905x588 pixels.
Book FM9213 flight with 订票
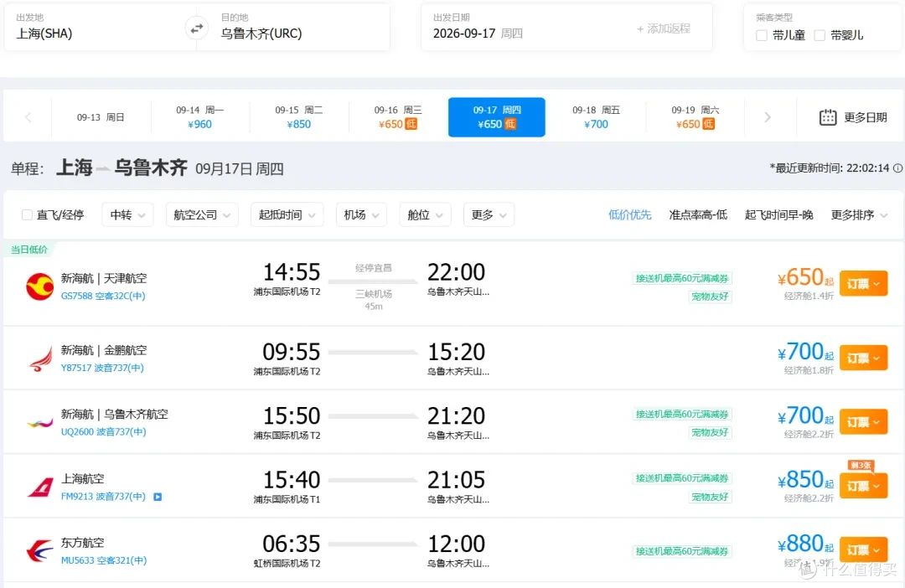[x=863, y=486]
